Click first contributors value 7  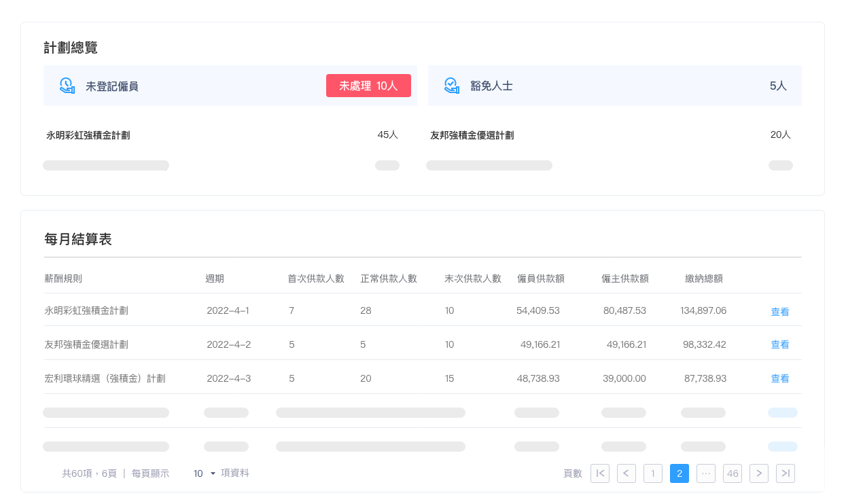click(x=292, y=310)
